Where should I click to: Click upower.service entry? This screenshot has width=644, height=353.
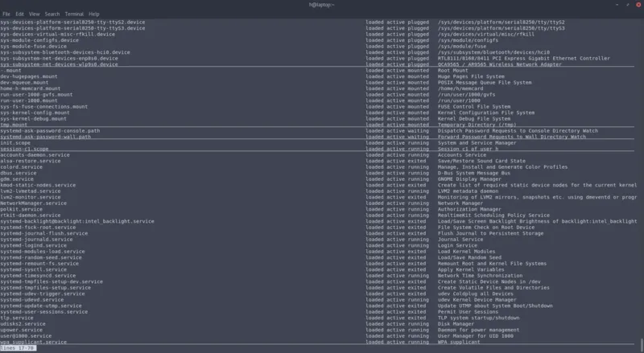pyautogui.click(x=22, y=330)
